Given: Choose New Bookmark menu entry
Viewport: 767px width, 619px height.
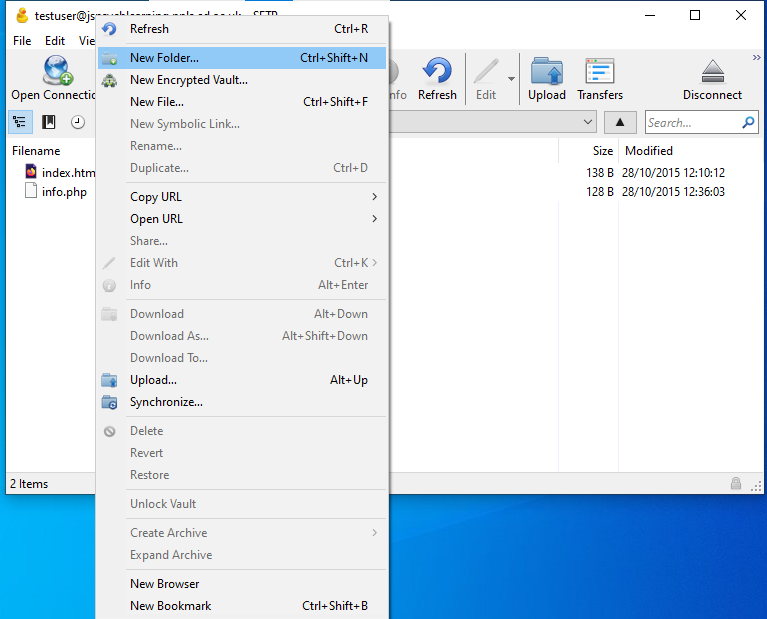Looking at the screenshot, I should pyautogui.click(x=242, y=606).
